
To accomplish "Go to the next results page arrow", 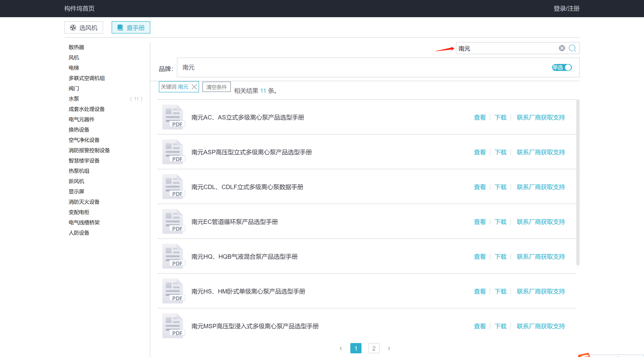I will [x=389, y=348].
